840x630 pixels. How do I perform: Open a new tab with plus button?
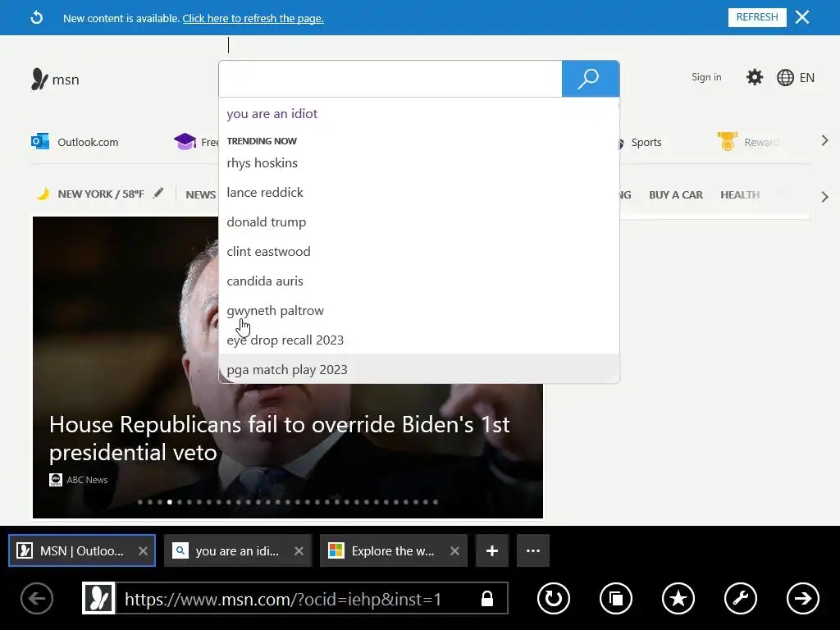point(492,550)
